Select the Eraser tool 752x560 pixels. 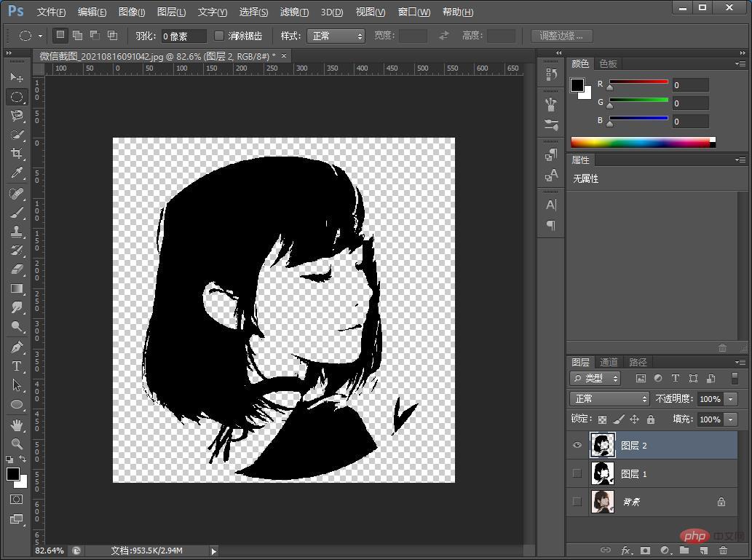pyautogui.click(x=17, y=269)
